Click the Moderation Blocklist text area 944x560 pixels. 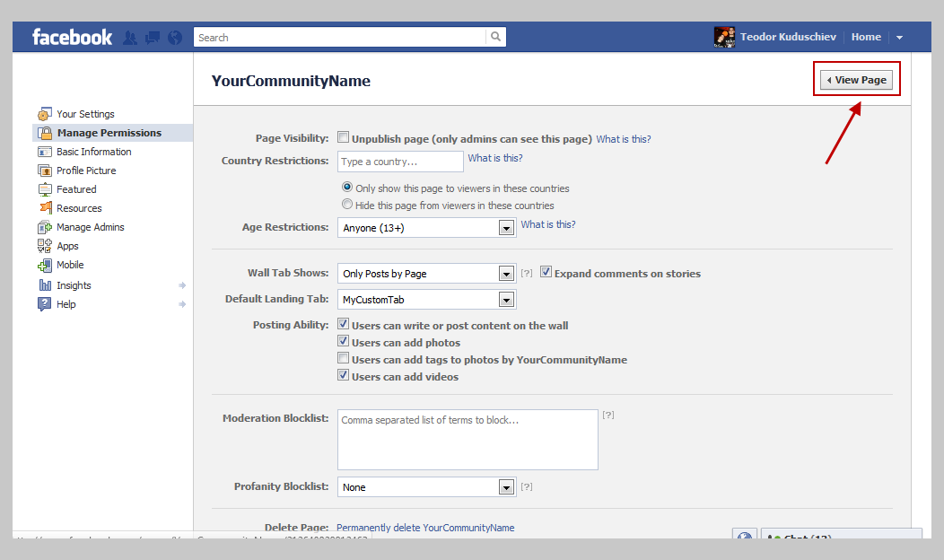(468, 440)
